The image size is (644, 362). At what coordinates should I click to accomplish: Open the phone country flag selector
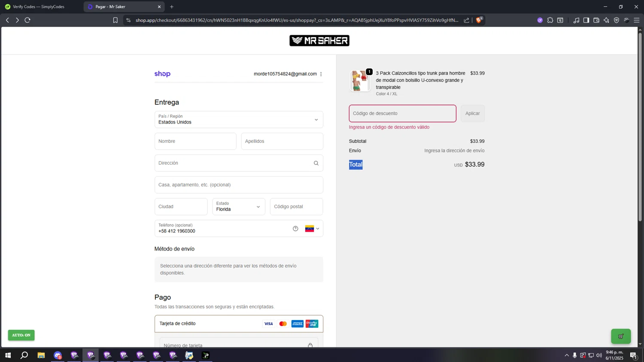point(312,229)
